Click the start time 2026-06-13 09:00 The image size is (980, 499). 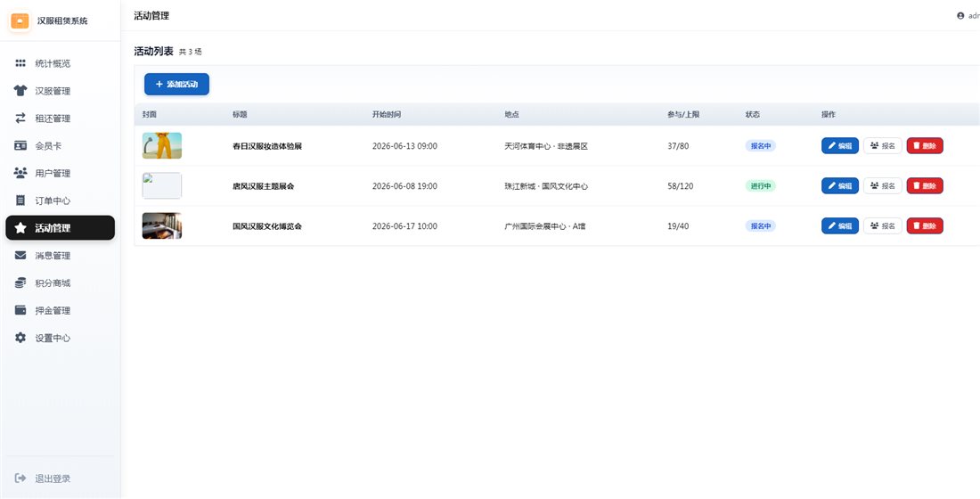tap(404, 146)
